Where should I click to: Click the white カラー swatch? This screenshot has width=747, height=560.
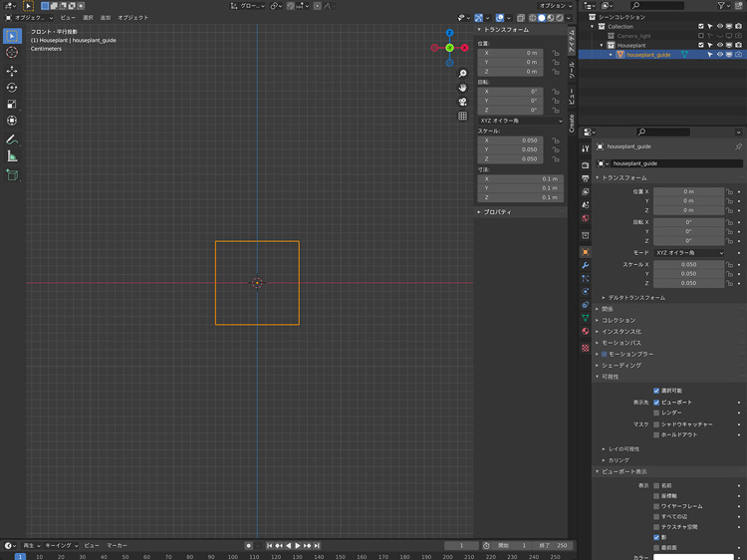pyautogui.click(x=693, y=557)
